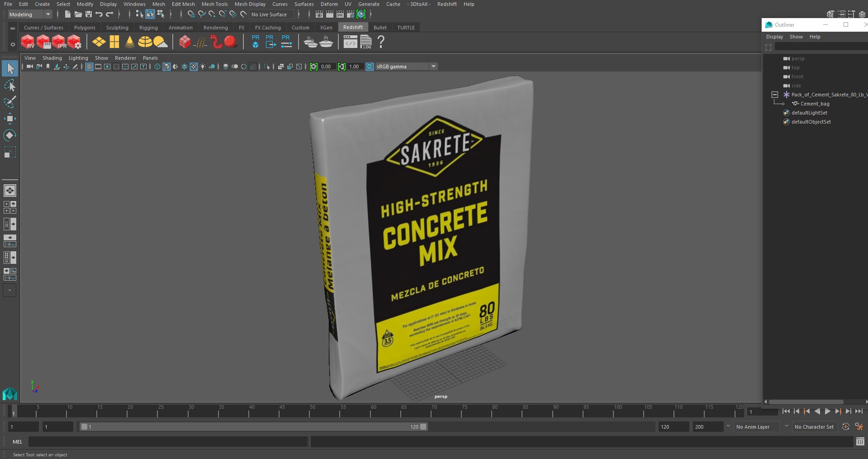The width and height of the screenshot is (868, 459).
Task: Export Redshift proxy with PR arrow icon
Action: click(x=270, y=42)
